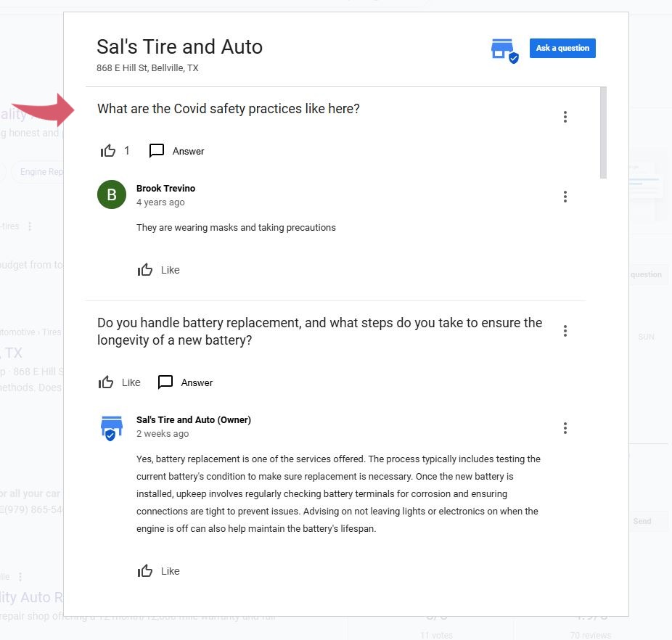This screenshot has height=640, width=672.
Task: Click the owner storefront avatar icon
Action: click(x=112, y=428)
